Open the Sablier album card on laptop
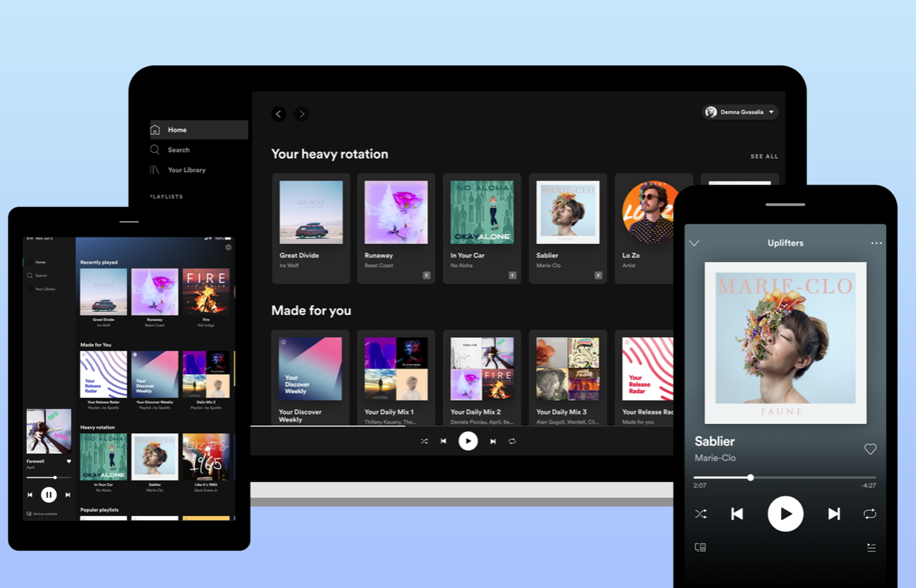Screen dimensions: 916x588 568,228
